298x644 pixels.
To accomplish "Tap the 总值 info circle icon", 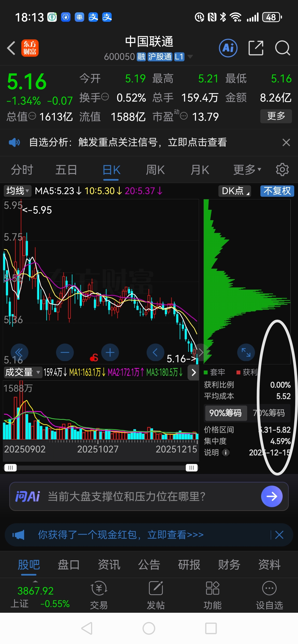I will 32,116.
